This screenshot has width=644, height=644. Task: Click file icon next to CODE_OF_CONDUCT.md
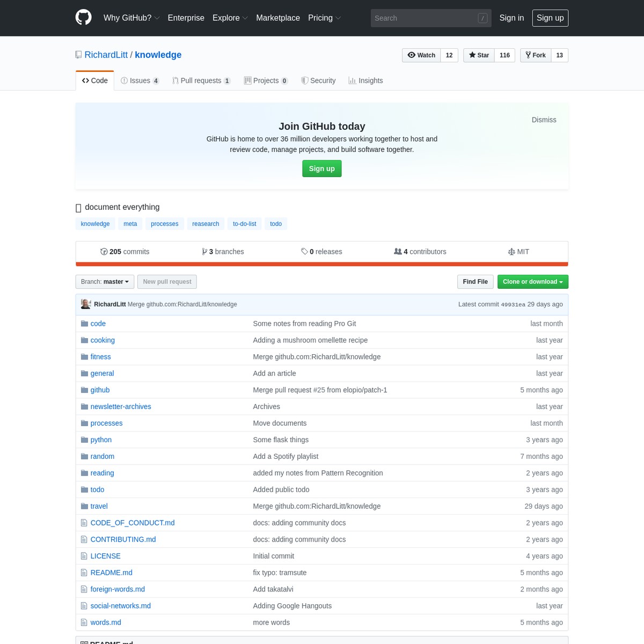click(x=84, y=523)
